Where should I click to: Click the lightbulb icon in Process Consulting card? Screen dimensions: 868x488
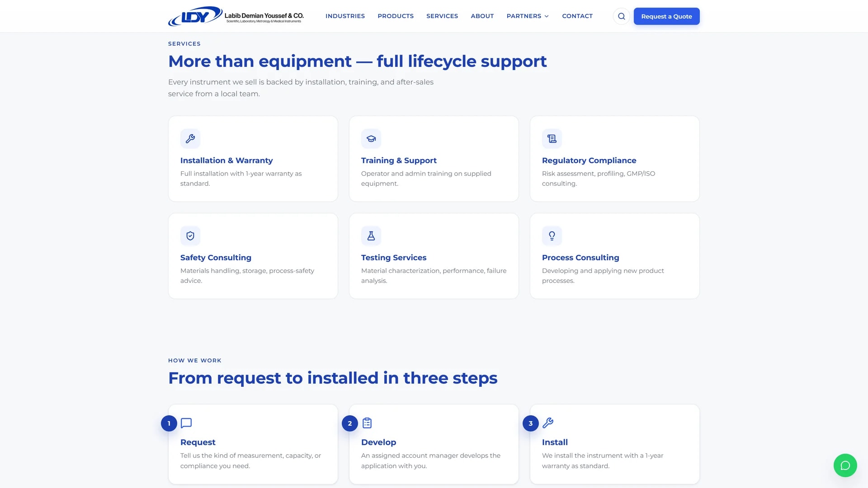pyautogui.click(x=552, y=236)
